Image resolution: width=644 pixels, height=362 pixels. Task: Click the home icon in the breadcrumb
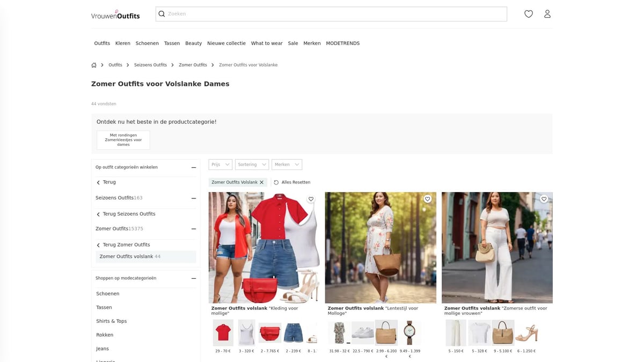[x=93, y=64]
